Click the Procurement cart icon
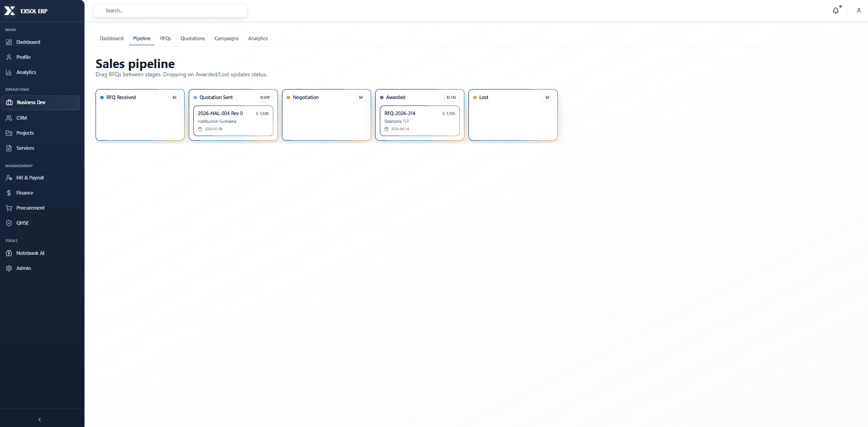The width and height of the screenshot is (868, 427). click(x=9, y=208)
